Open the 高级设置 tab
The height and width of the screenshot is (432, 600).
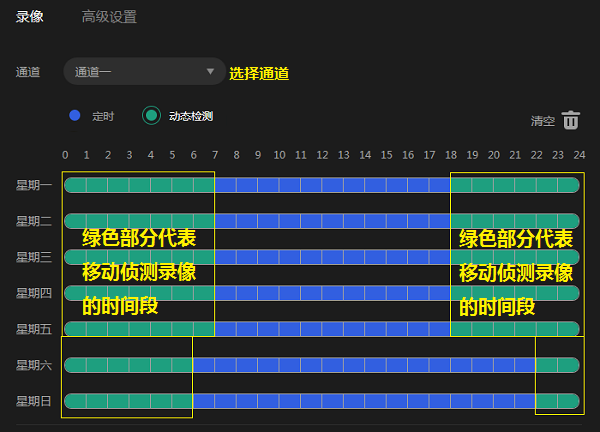pos(109,17)
